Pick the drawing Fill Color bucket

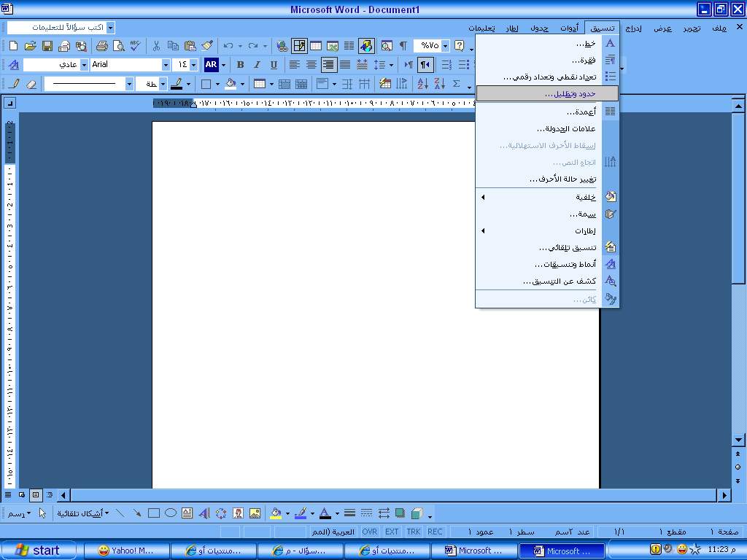tap(275, 513)
